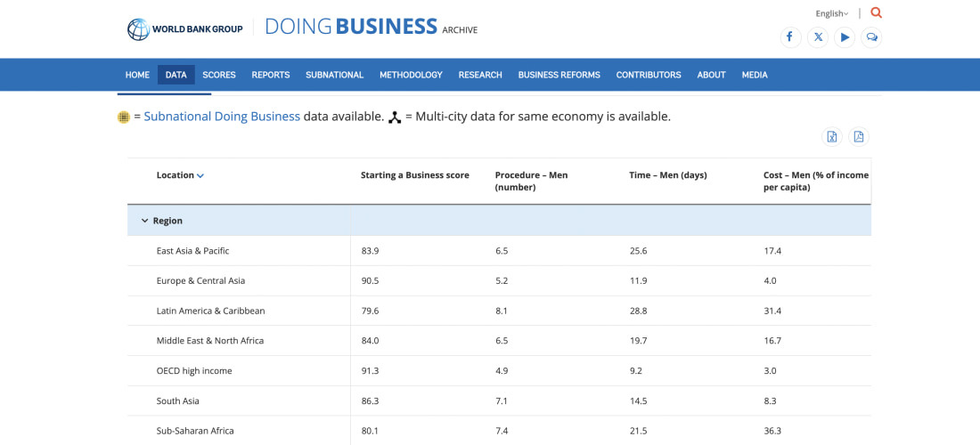Select the East Asia & Pacific row label
The height and width of the screenshot is (445, 980).
click(192, 251)
